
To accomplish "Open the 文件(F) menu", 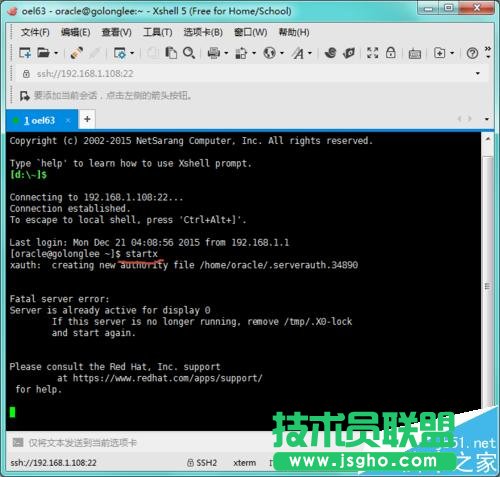I will tap(35, 32).
